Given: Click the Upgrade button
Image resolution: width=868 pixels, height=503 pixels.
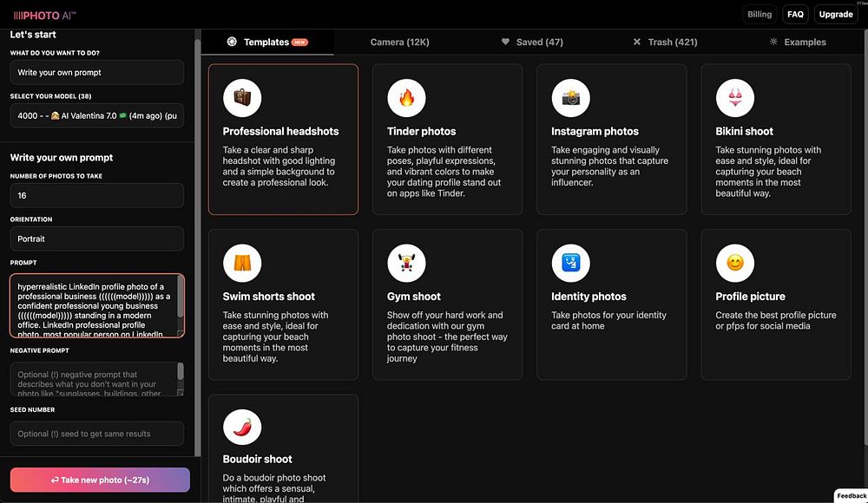Looking at the screenshot, I should [x=835, y=15].
